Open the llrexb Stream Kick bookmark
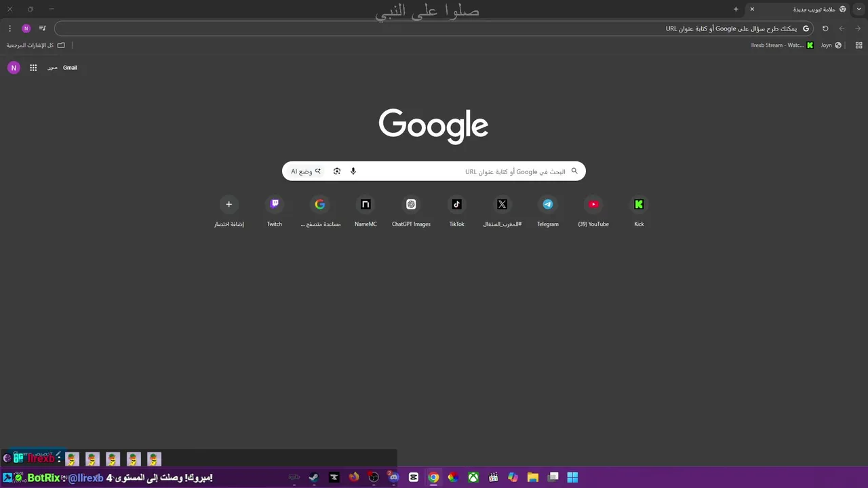This screenshot has width=868, height=488. click(x=782, y=45)
